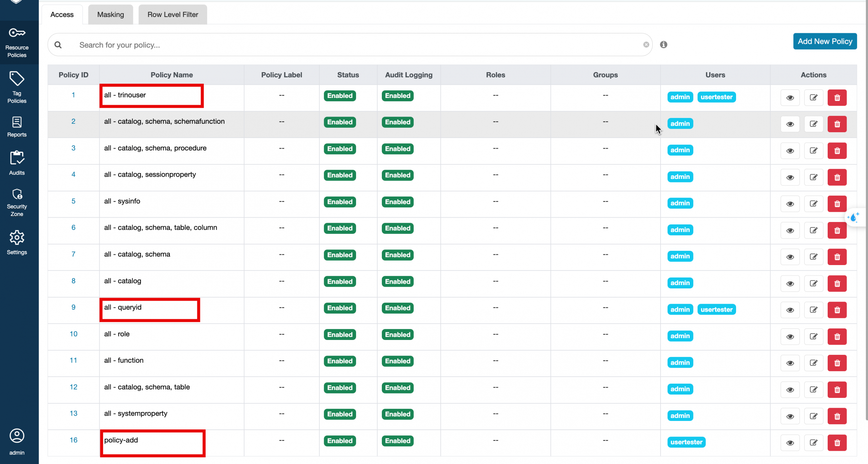The width and height of the screenshot is (868, 464).
Task: Switch to the Masking tab
Action: click(x=111, y=15)
